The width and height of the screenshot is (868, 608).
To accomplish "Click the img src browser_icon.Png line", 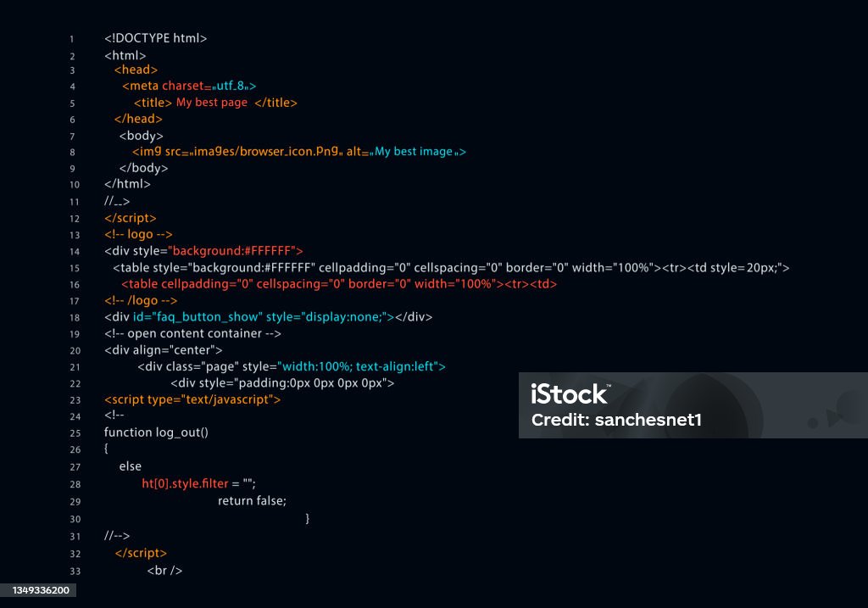I will [x=299, y=152].
